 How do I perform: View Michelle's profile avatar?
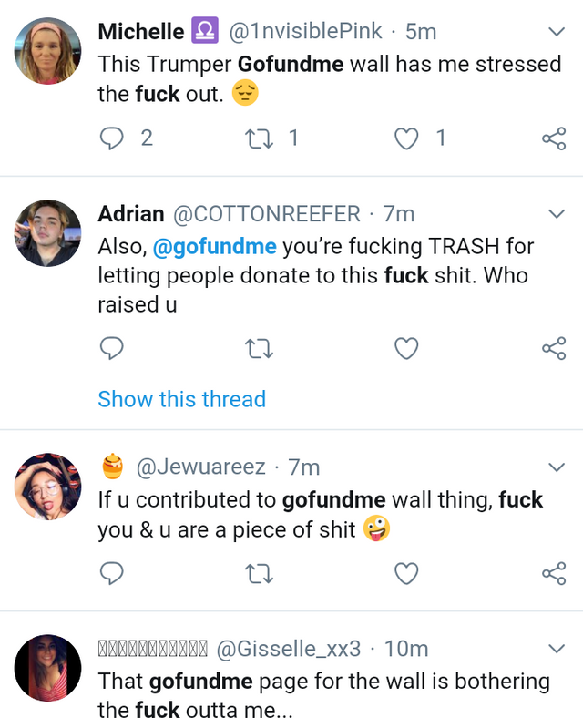point(47,51)
